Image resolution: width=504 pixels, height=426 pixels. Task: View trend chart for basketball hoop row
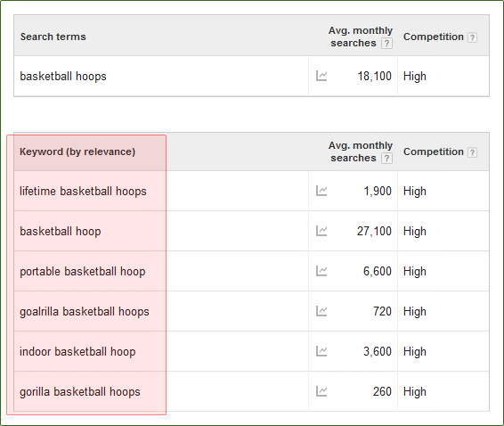coord(321,231)
